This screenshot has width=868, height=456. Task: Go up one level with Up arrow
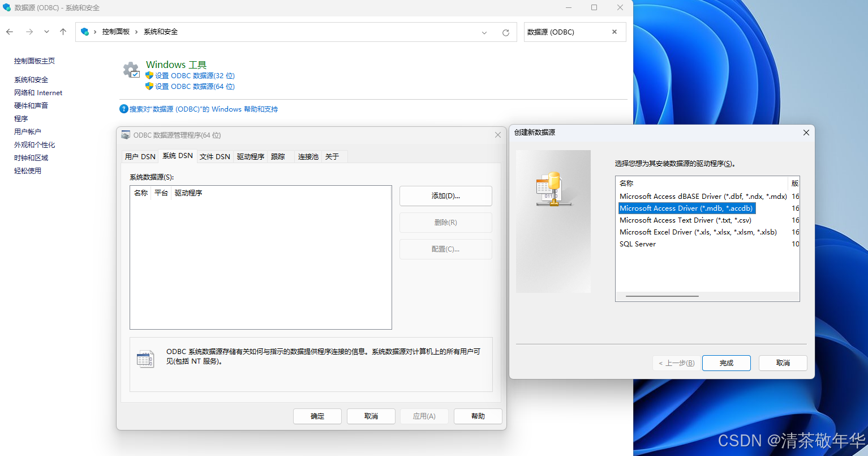click(63, 32)
